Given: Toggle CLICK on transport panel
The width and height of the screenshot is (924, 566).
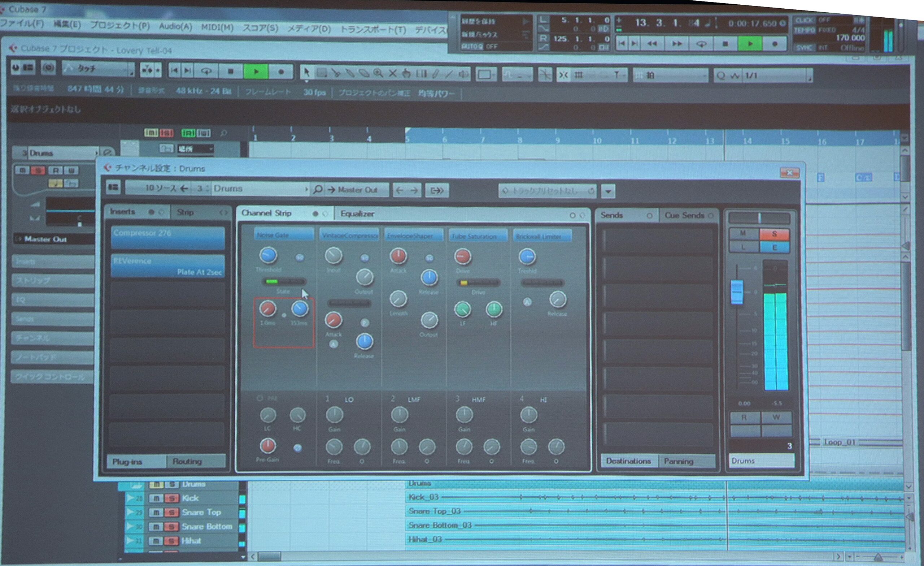Looking at the screenshot, I should pos(805,20).
